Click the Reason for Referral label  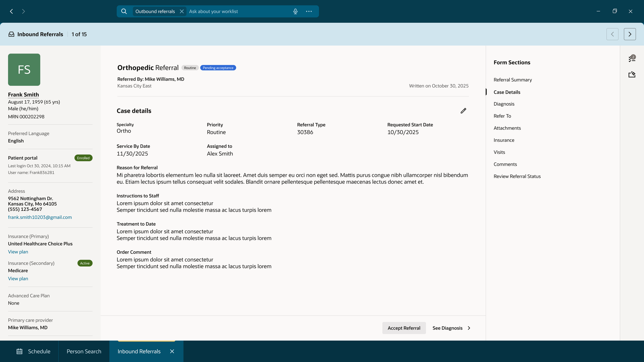pyautogui.click(x=137, y=168)
